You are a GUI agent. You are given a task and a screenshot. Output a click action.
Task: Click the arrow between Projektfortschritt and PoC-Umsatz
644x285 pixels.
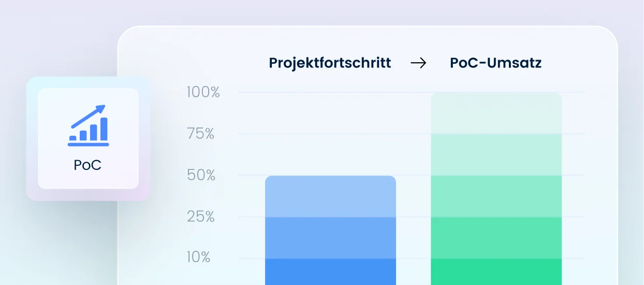[x=418, y=63]
